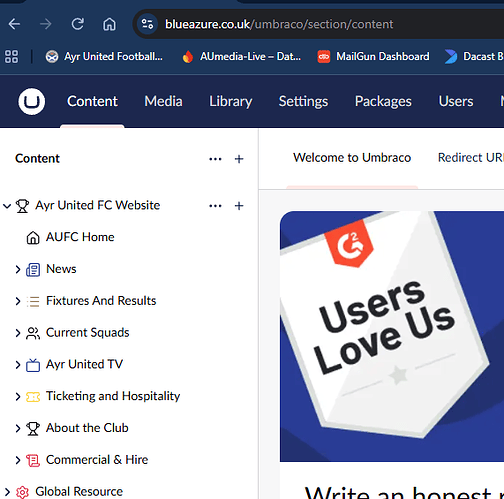Screen dimensions: 504x499
Task: Open the browser apps grid icon
Action: click(x=11, y=56)
